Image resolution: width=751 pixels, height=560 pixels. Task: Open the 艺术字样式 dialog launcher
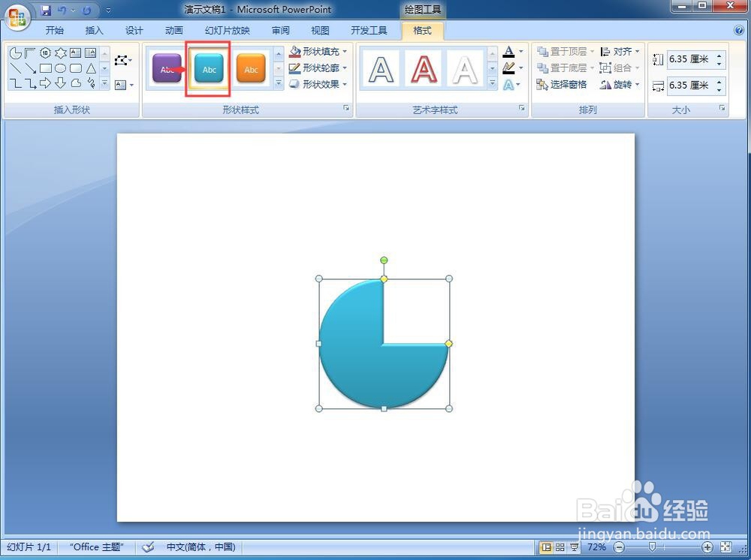click(522, 108)
